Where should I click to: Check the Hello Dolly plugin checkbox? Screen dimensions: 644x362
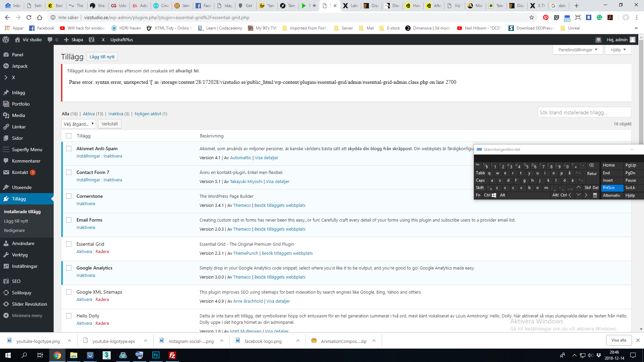(69, 316)
